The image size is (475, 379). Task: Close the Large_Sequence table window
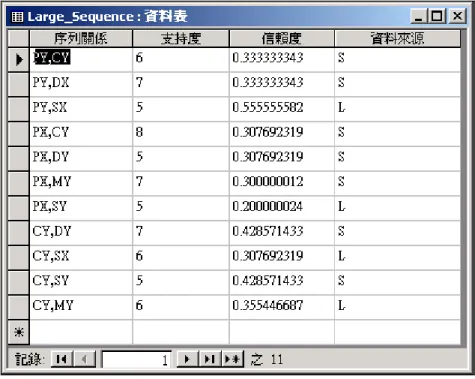click(x=458, y=16)
